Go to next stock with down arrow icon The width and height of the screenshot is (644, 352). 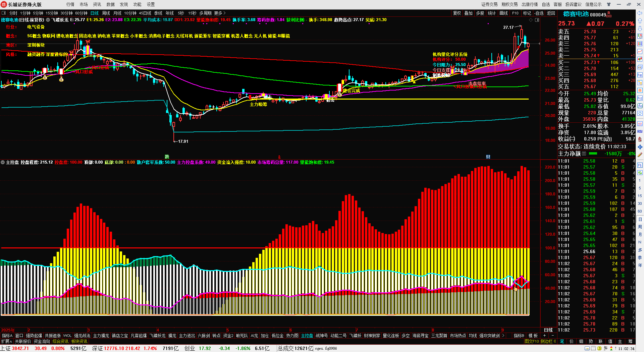[640, 28]
